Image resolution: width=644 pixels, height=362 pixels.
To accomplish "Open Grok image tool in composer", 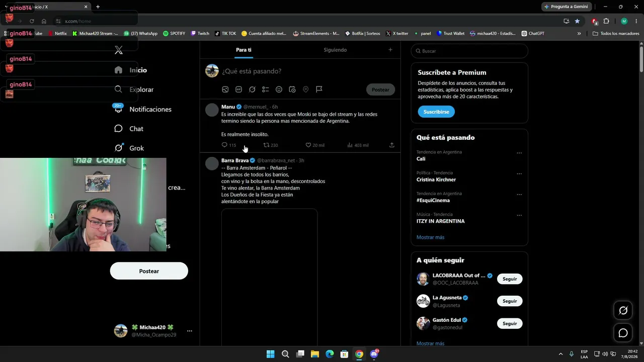I will click(x=252, y=89).
